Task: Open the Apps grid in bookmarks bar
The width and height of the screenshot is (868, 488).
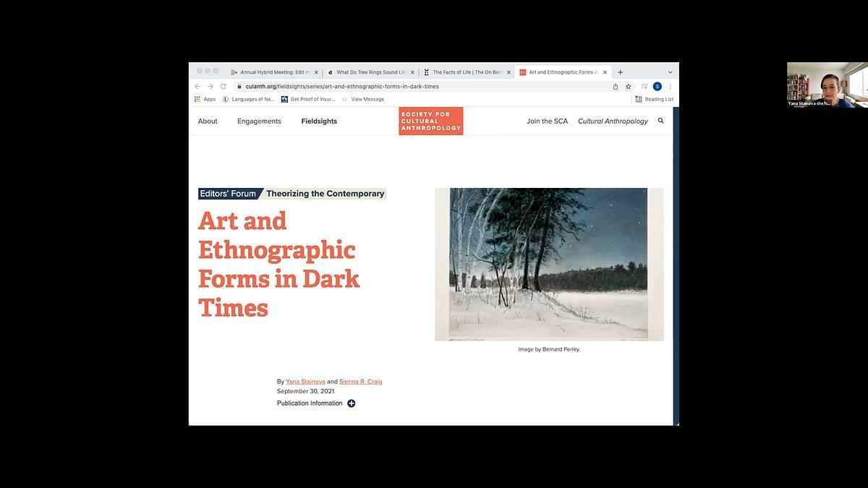Action: click(x=205, y=99)
